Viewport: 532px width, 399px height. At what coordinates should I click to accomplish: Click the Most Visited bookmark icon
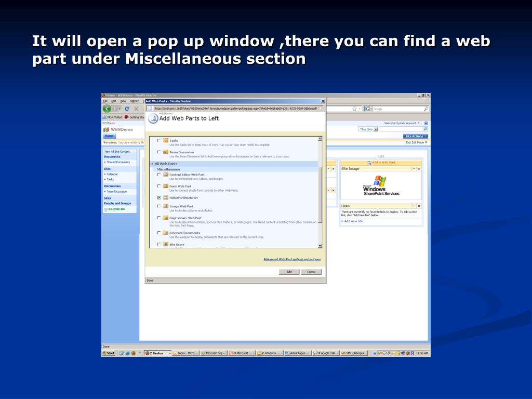[104, 117]
